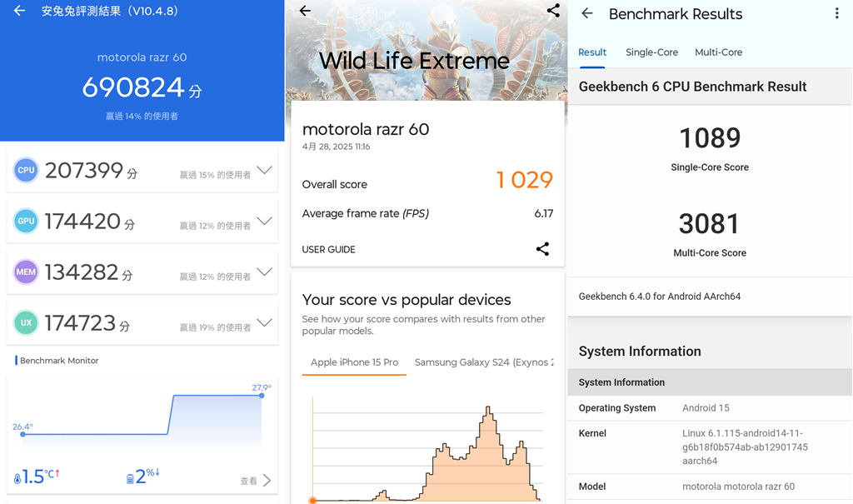Expand the CPU 207399 score details

coord(264,170)
